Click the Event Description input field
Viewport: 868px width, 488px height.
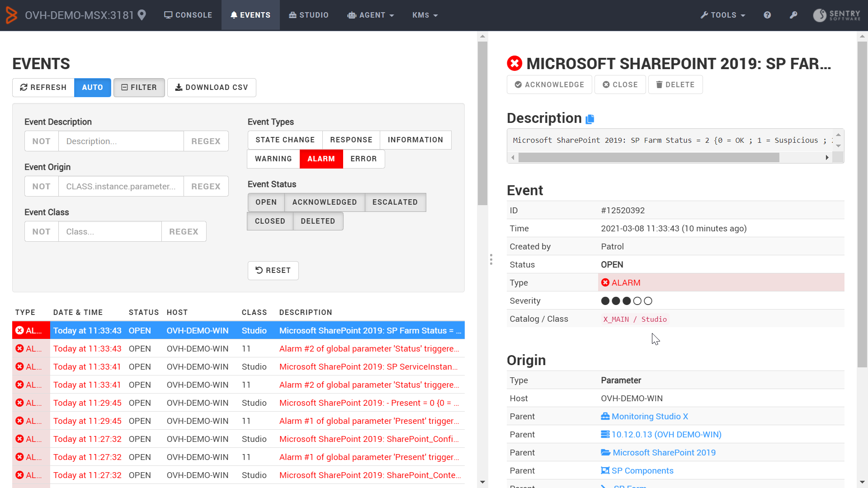121,141
